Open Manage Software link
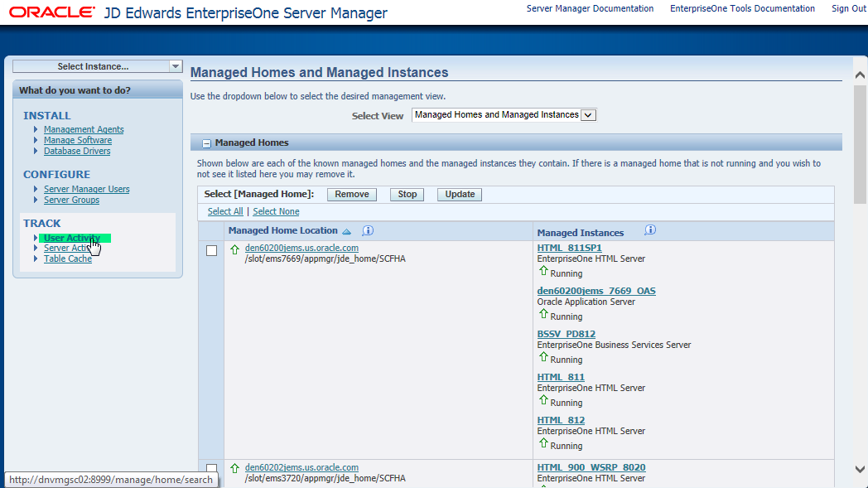 pyautogui.click(x=78, y=140)
